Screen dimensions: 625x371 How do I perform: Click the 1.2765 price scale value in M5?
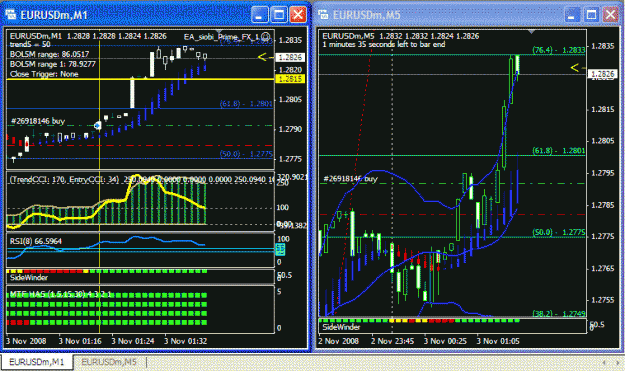(603, 269)
